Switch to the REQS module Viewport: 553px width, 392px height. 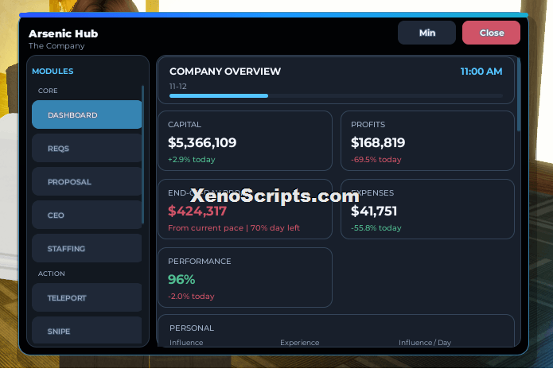[87, 148]
